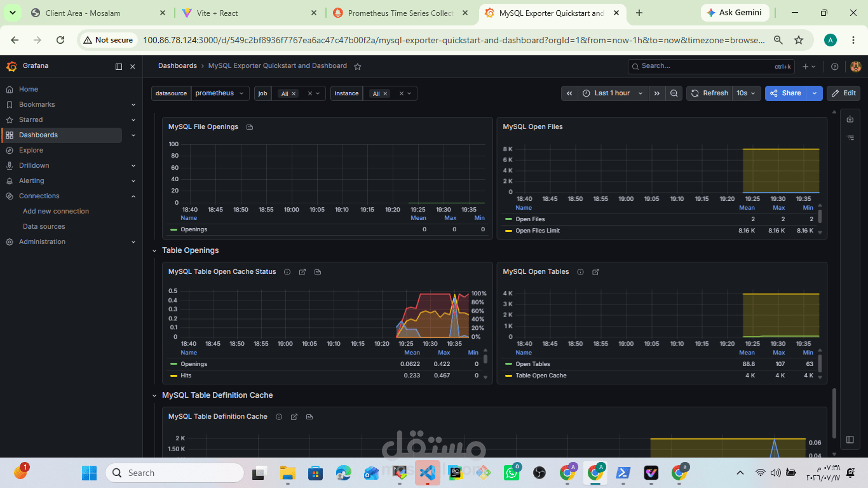The height and width of the screenshot is (488, 868).
Task: Click the Open Tables green color swatch
Action: [x=508, y=364]
